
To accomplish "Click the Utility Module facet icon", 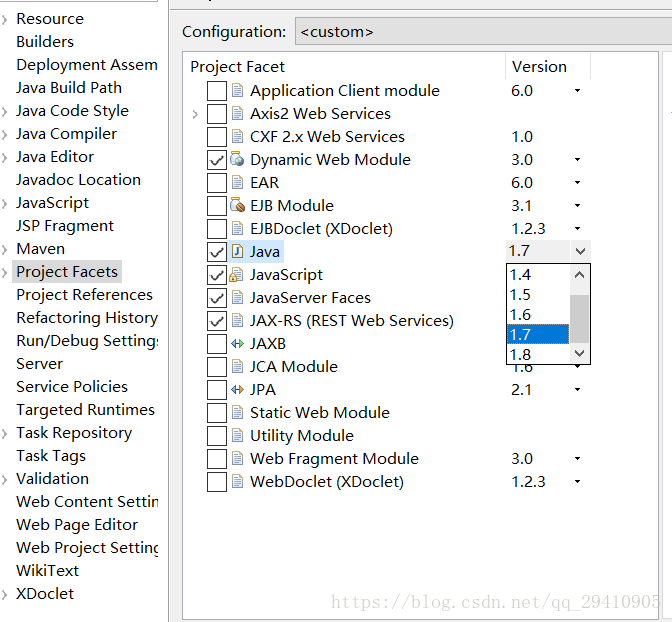I will point(237,435).
